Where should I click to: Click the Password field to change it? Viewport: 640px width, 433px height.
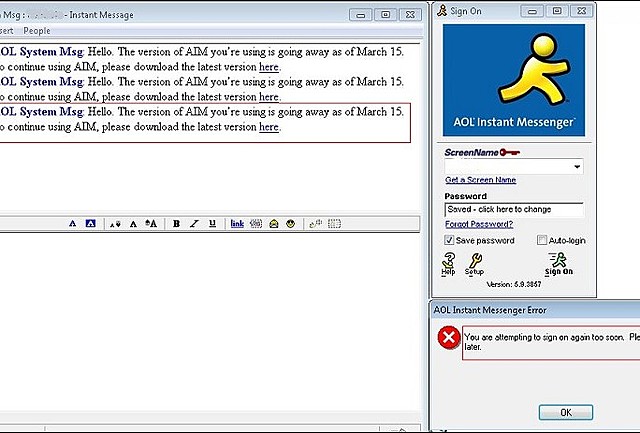coord(514,209)
